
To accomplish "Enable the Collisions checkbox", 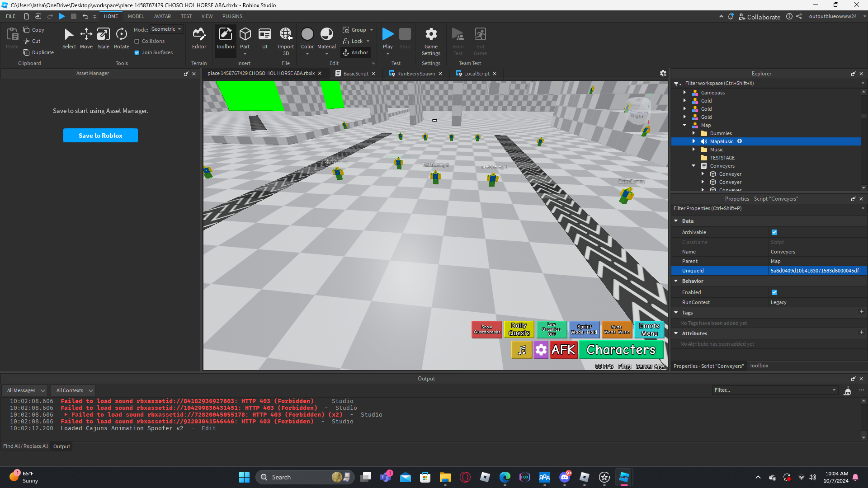I will 137,41.
